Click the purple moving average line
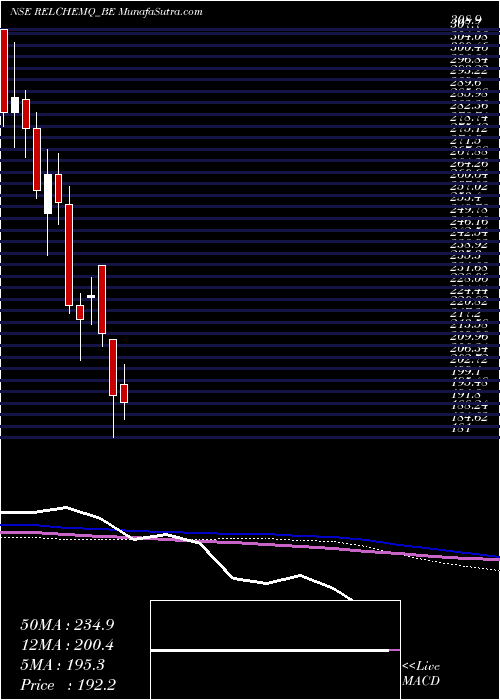 coord(250,542)
